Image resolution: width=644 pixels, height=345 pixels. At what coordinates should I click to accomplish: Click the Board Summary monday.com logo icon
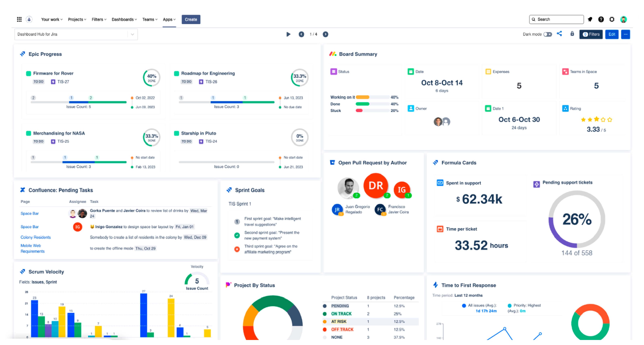333,54
